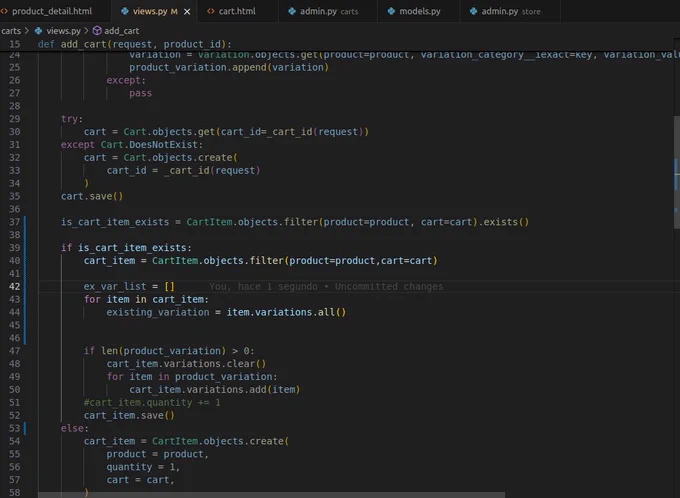Click the horizontal scrollbar at bottom

(x=271, y=495)
